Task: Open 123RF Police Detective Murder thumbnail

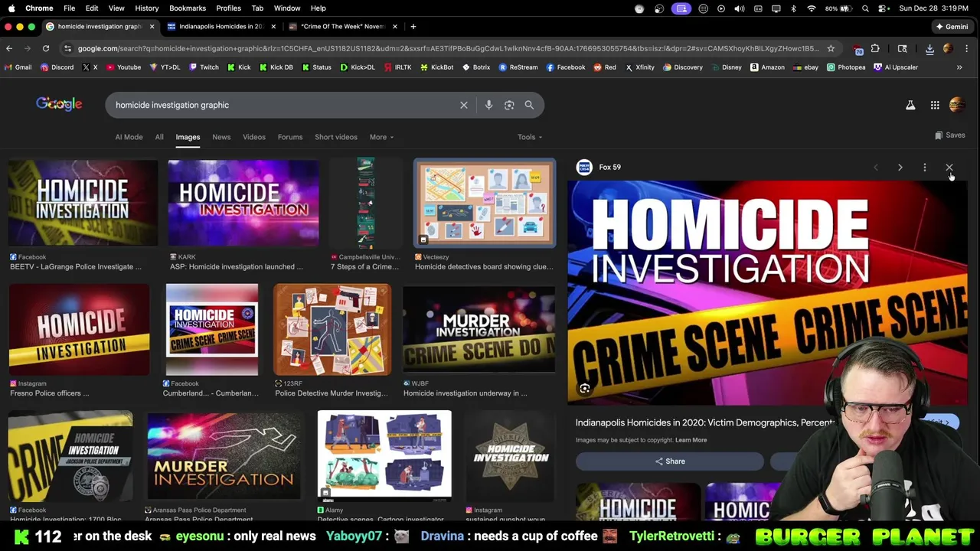Action: coord(332,329)
